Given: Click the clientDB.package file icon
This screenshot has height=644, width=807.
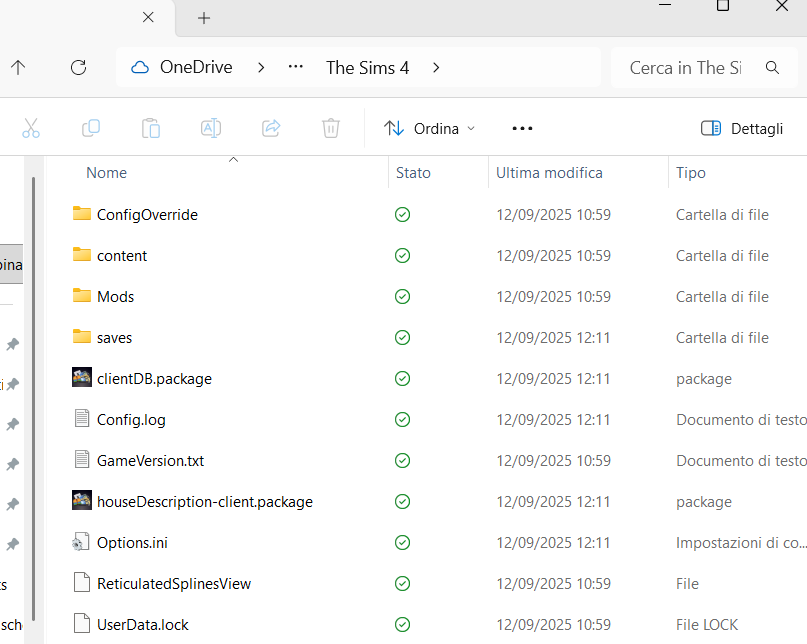Looking at the screenshot, I should click(82, 377).
